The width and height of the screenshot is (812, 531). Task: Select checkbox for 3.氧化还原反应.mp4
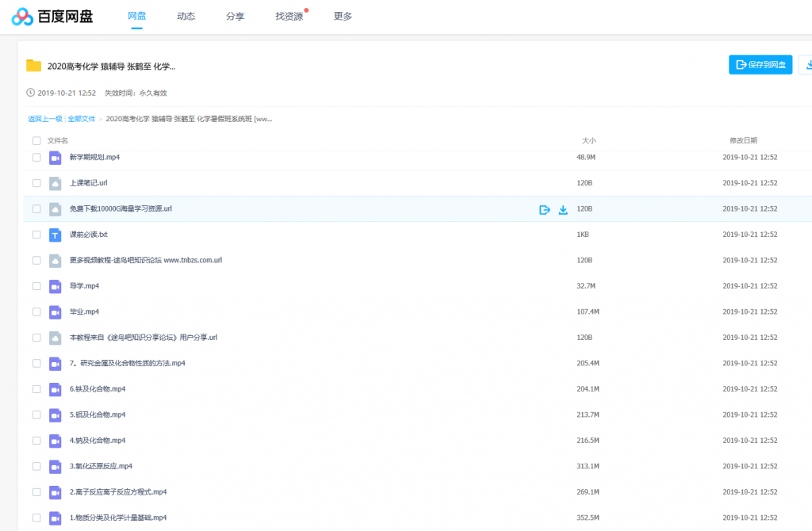(36, 466)
